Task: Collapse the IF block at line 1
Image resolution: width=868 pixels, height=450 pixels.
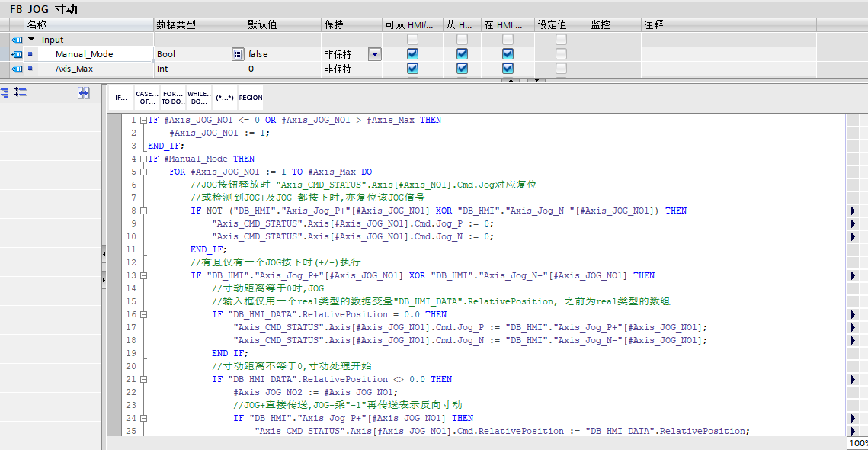Action: click(x=143, y=120)
